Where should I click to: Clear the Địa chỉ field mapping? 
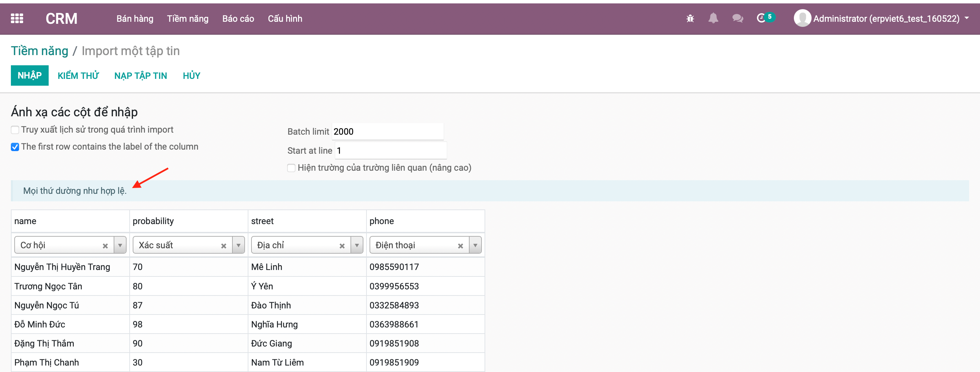point(342,246)
